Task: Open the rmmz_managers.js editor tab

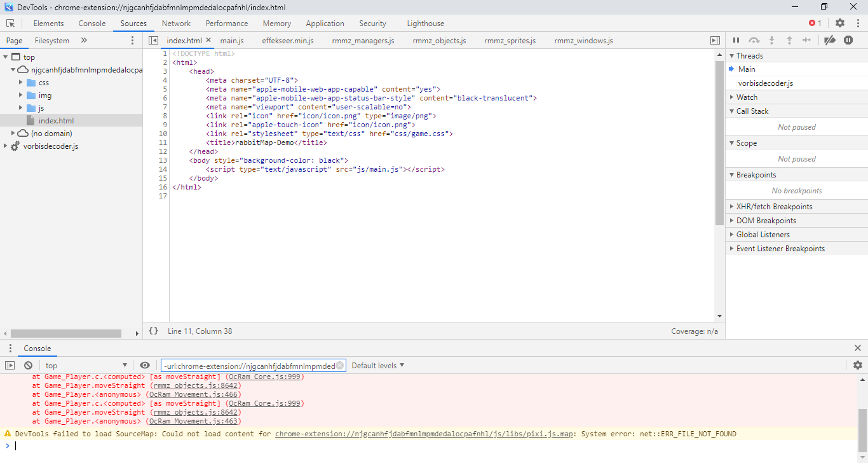Action: coord(363,41)
